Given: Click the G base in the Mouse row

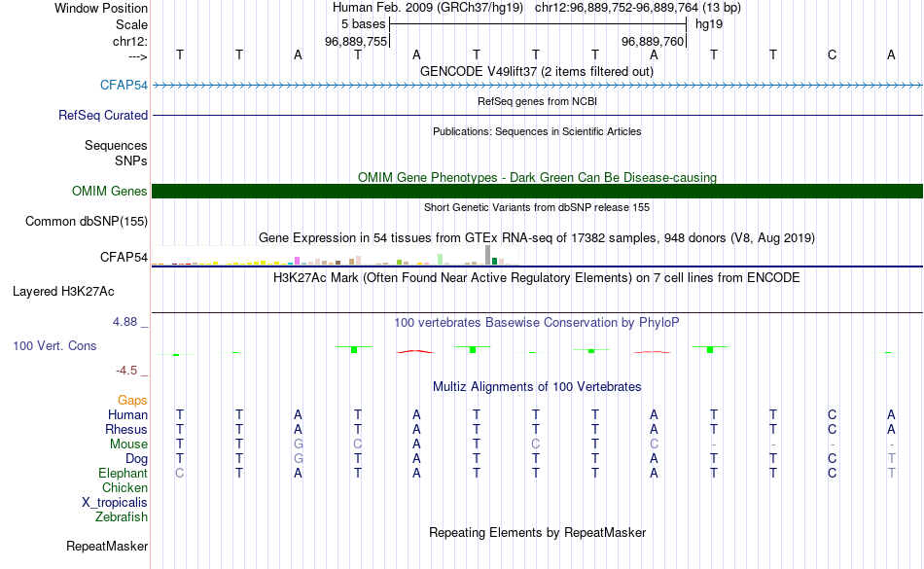Looking at the screenshot, I should tap(299, 445).
